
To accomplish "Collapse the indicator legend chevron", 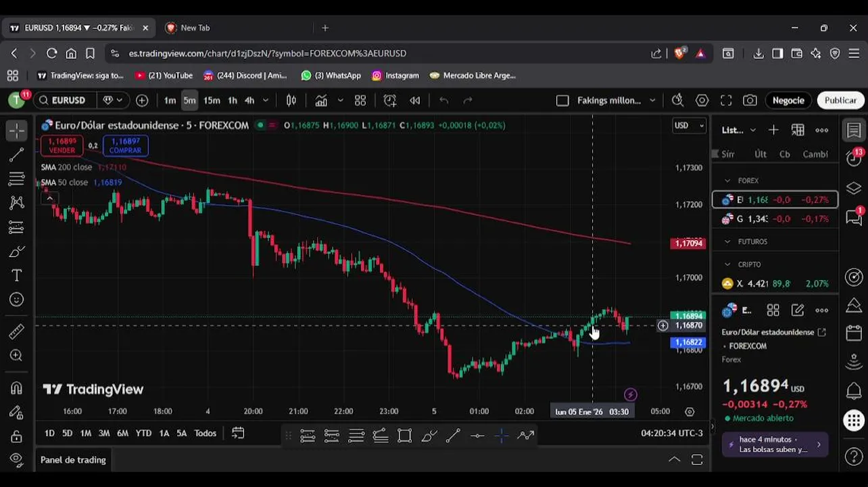I will (49, 198).
